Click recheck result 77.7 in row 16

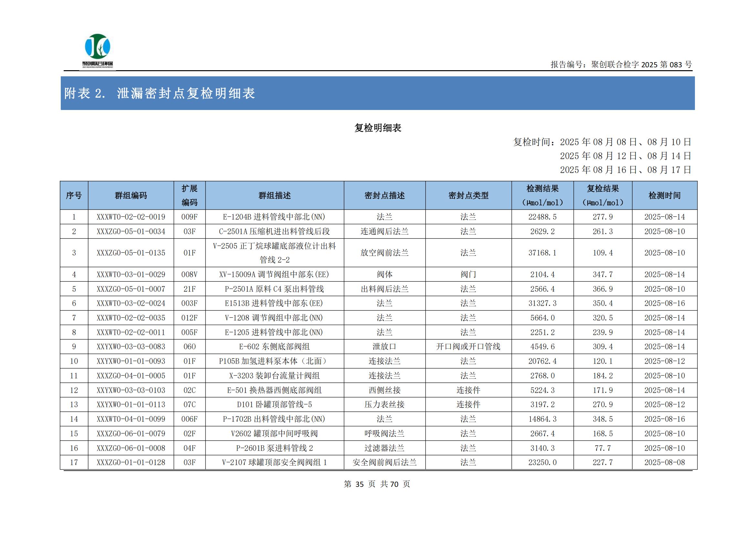(602, 448)
